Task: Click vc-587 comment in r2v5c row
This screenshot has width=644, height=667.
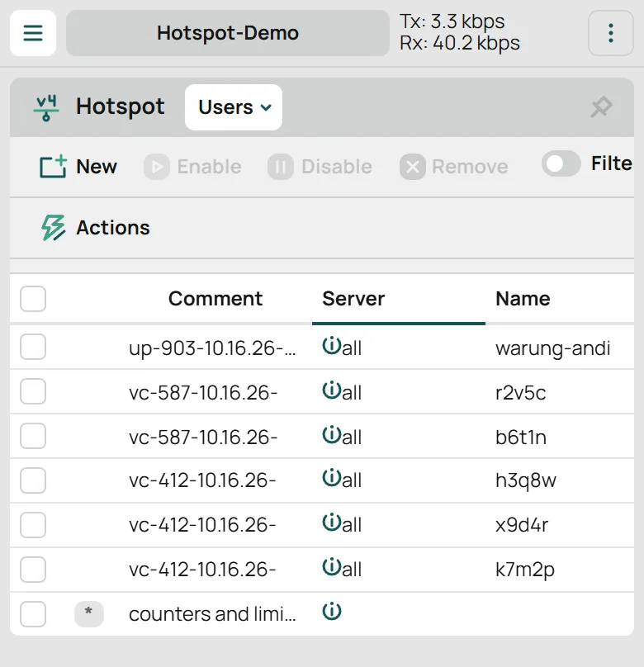Action: click(203, 393)
